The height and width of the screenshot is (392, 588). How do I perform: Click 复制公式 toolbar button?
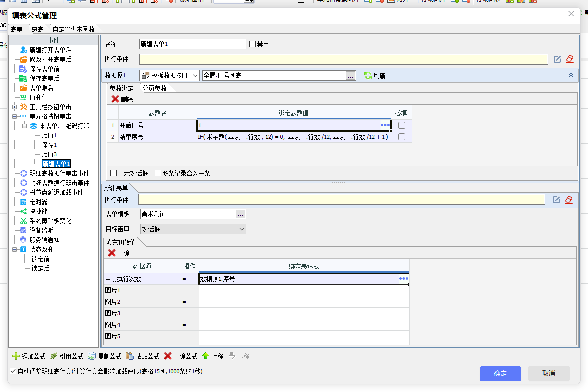click(104, 356)
